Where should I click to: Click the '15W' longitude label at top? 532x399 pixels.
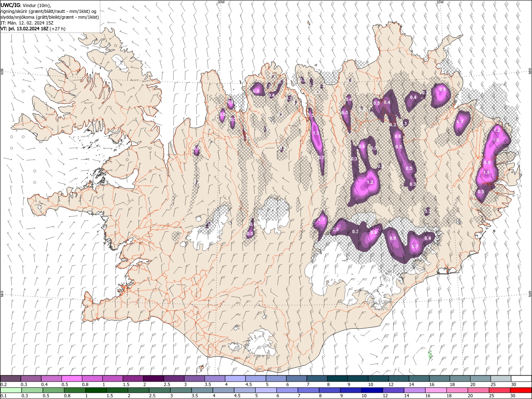pyautogui.click(x=440, y=2)
